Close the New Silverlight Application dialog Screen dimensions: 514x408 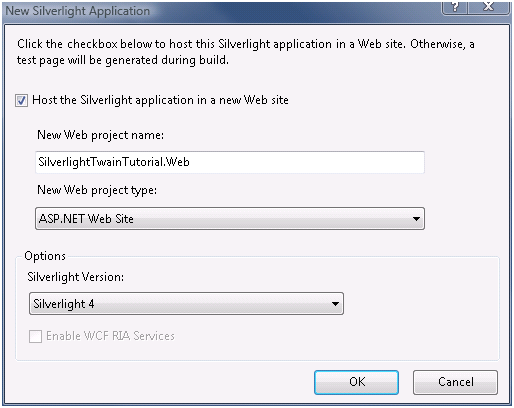tap(489, 7)
